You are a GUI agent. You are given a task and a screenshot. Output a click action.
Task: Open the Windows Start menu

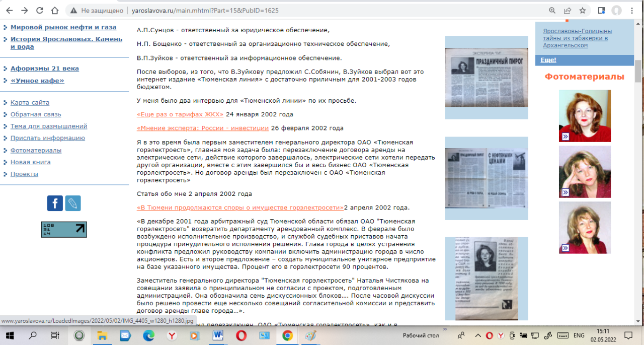[10, 335]
